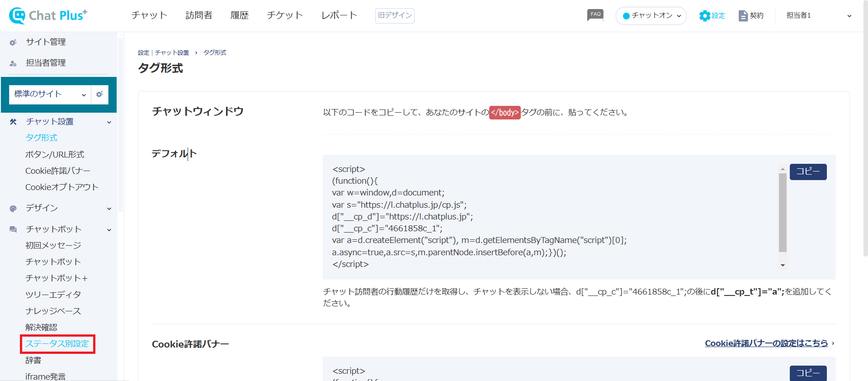This screenshot has width=868, height=381.
Task: Click the デフォルト heading
Action: click(x=174, y=154)
